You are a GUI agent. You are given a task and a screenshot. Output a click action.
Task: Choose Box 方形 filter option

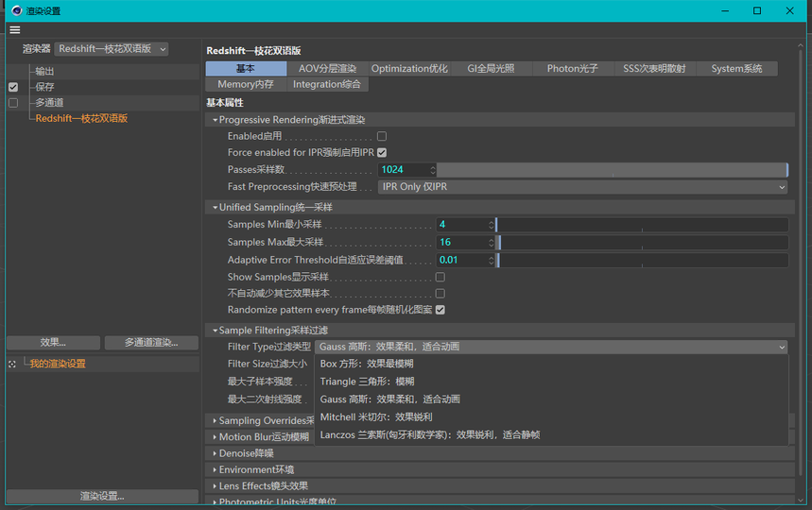[x=551, y=364]
